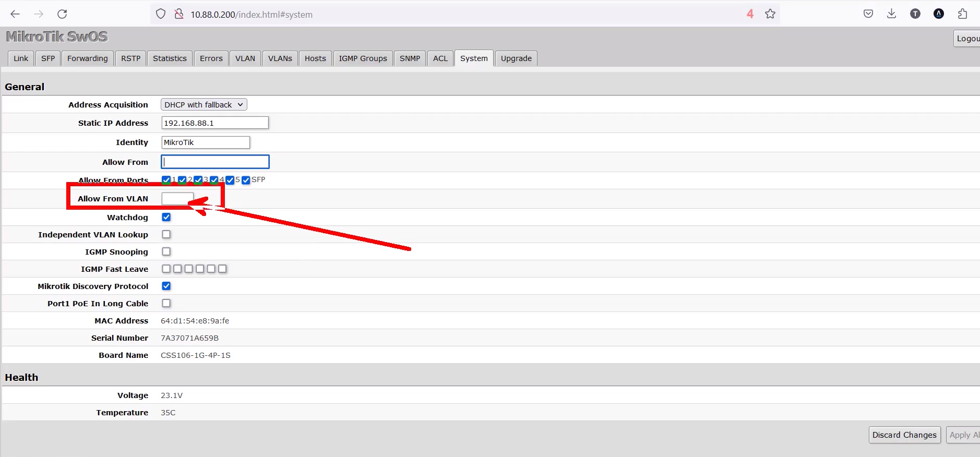Open the RSTP tab
The image size is (980, 457).
131,58
